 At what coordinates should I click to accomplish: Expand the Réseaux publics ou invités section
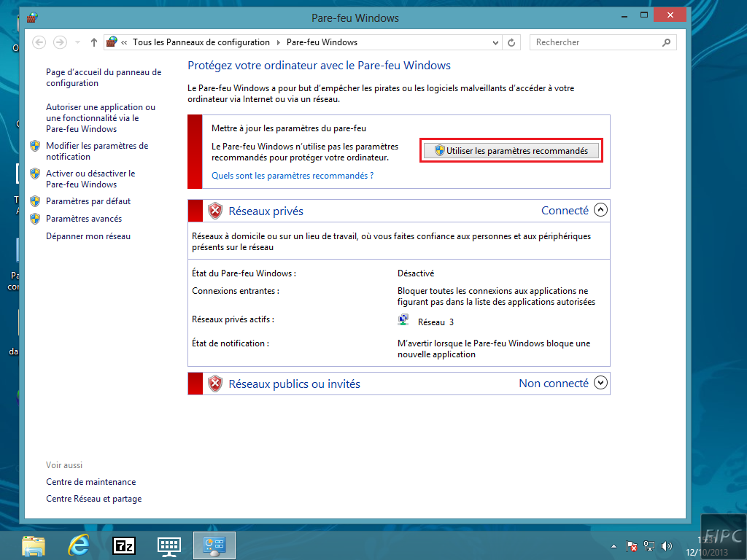(600, 382)
